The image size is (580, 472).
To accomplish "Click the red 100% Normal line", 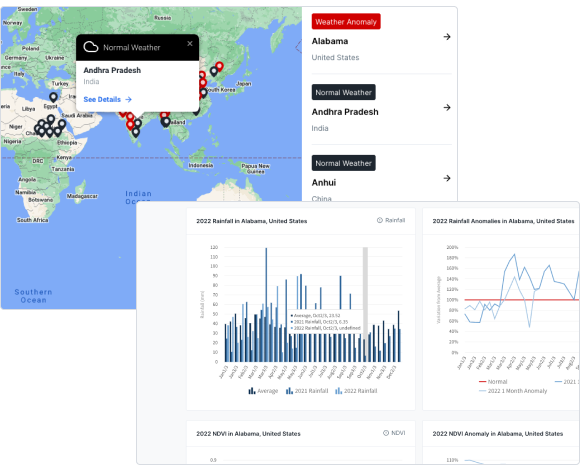I will [x=522, y=300].
